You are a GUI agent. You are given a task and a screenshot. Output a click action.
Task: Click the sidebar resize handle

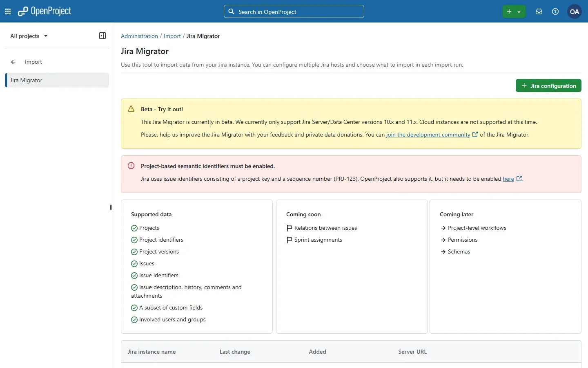tap(111, 207)
